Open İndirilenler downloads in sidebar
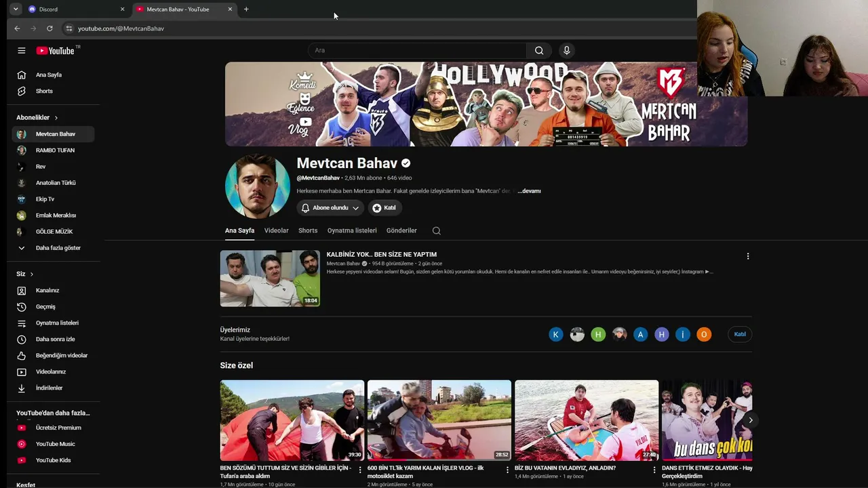 click(53, 388)
